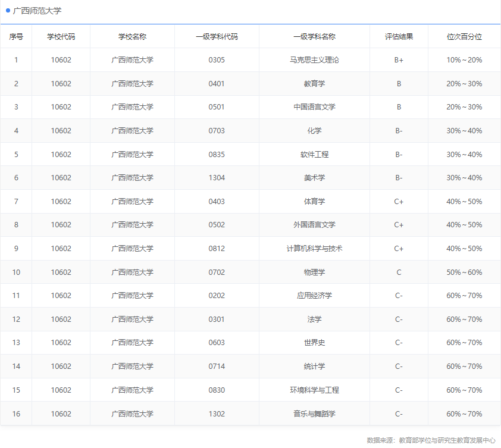Image resolution: width=501 pixels, height=448 pixels.
Task: Click the 中国语言文学 subject name
Action: coord(314,107)
